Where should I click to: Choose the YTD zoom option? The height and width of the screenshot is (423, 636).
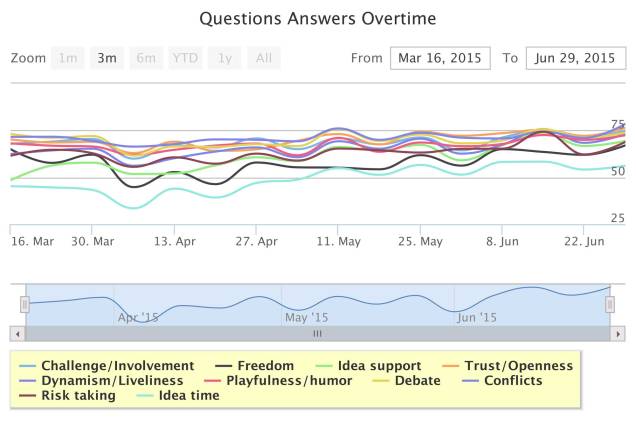click(185, 58)
